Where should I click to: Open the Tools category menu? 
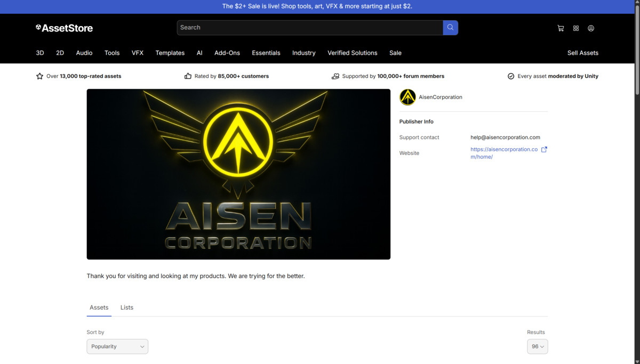click(x=112, y=53)
